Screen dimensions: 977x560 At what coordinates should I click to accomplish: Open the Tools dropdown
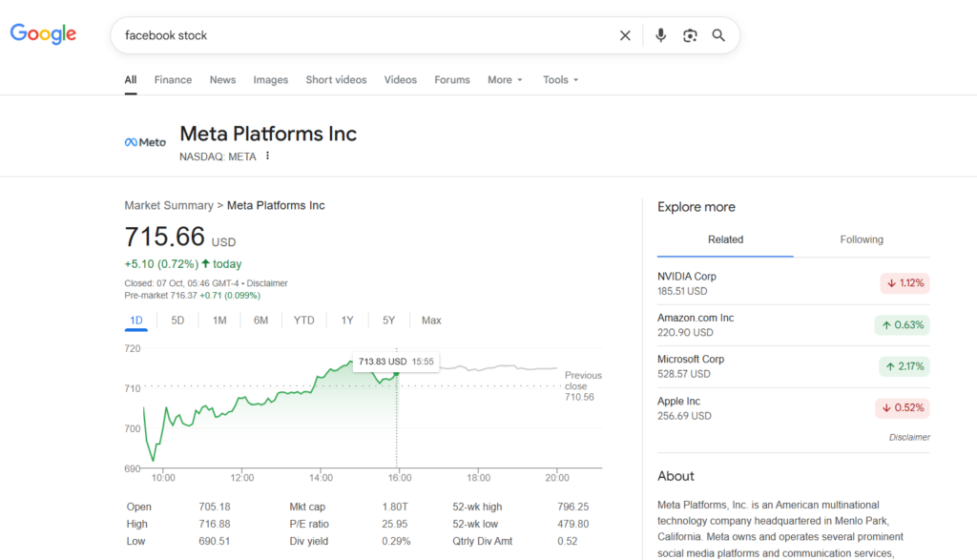(560, 80)
